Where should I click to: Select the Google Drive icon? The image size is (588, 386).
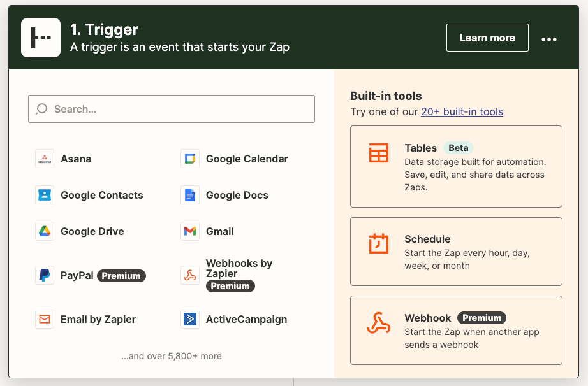click(x=45, y=231)
